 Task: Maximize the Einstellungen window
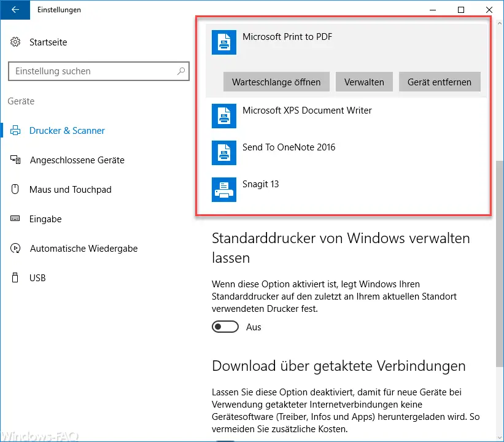pos(461,10)
